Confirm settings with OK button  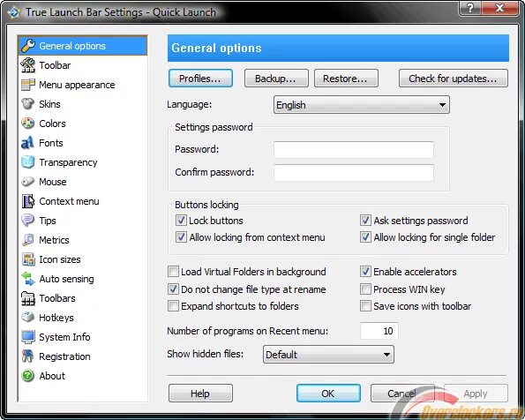pyautogui.click(x=328, y=394)
